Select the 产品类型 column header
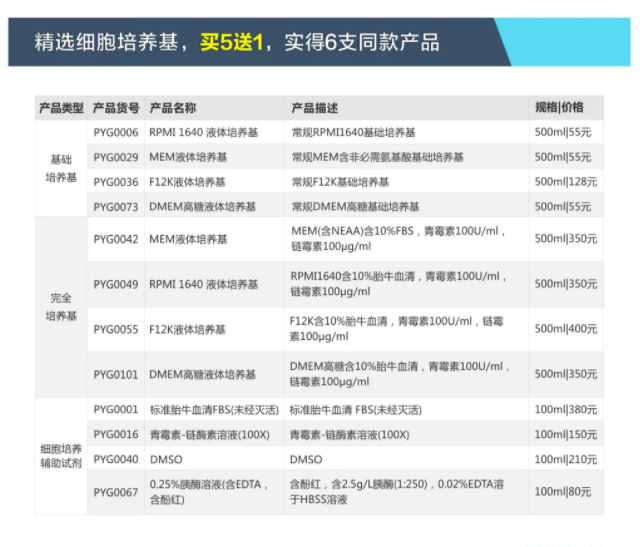The width and height of the screenshot is (643, 547). (x=60, y=107)
